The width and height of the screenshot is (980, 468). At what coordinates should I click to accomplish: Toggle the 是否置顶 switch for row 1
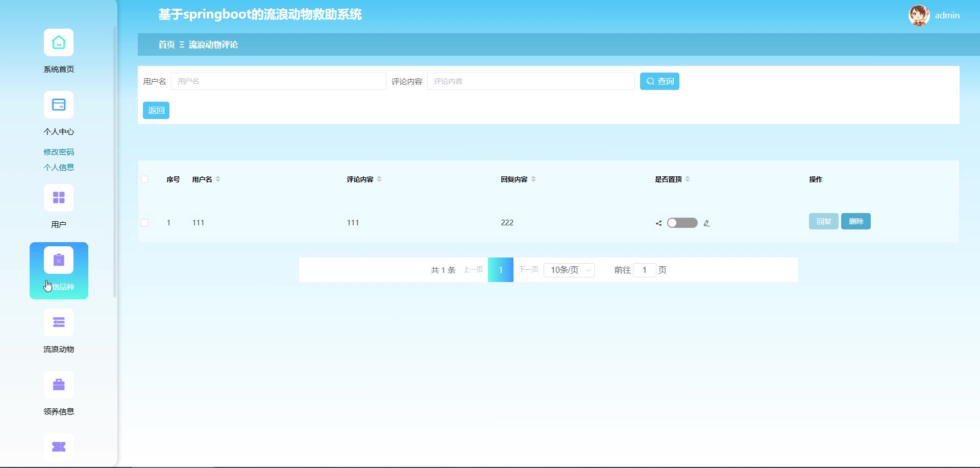click(x=682, y=223)
